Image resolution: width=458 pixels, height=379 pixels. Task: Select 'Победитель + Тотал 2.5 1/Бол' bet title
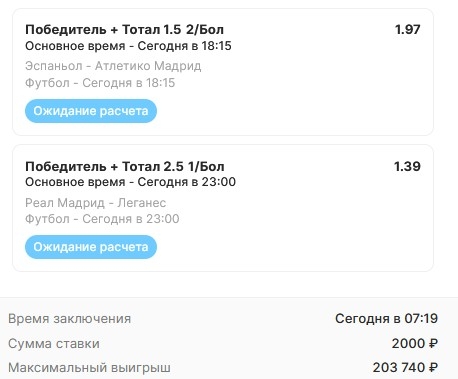[125, 166]
